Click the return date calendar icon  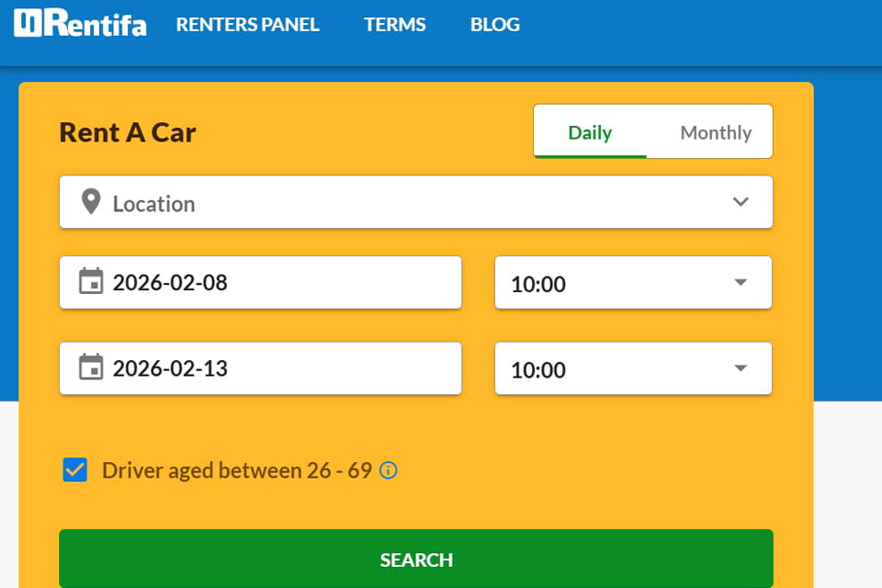(90, 368)
